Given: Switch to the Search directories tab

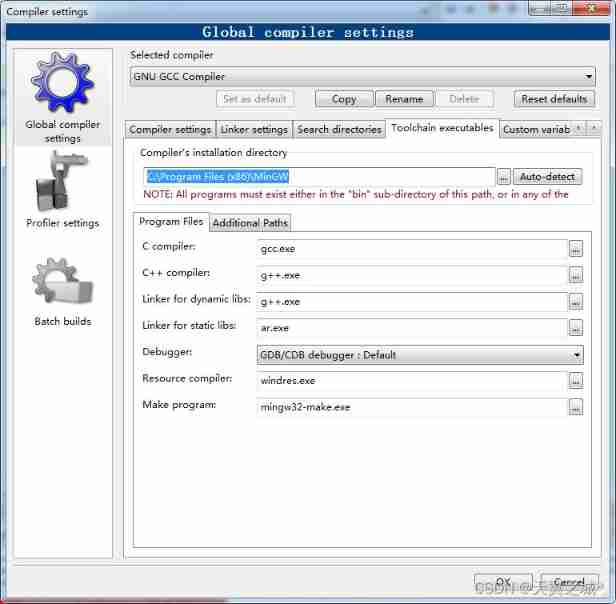Looking at the screenshot, I should [339, 130].
